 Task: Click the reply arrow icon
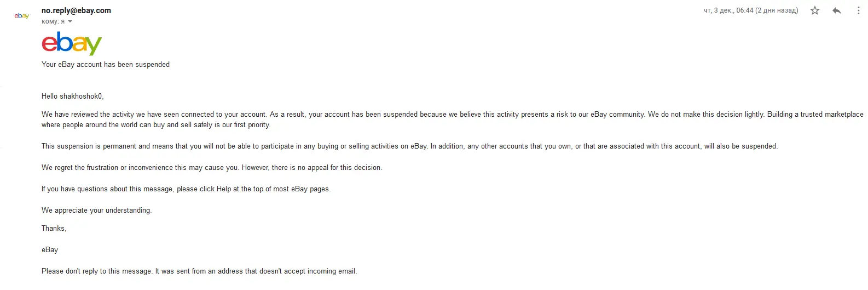[x=836, y=10]
